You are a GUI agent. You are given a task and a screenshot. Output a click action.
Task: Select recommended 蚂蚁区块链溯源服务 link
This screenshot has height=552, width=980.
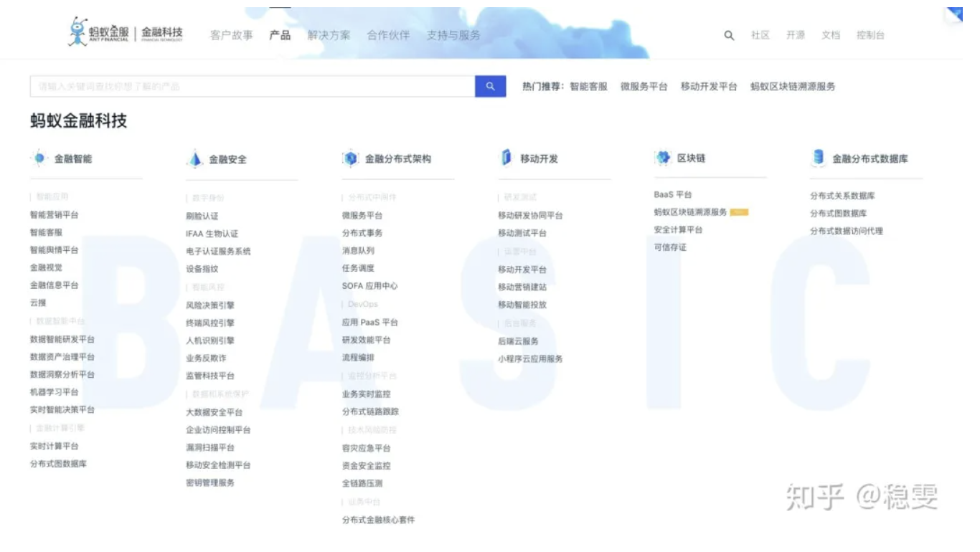[793, 86]
